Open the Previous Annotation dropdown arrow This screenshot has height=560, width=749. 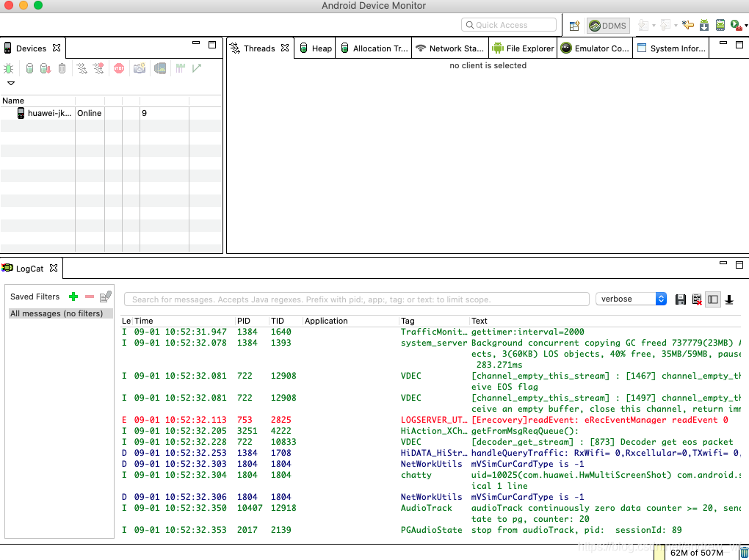click(676, 25)
